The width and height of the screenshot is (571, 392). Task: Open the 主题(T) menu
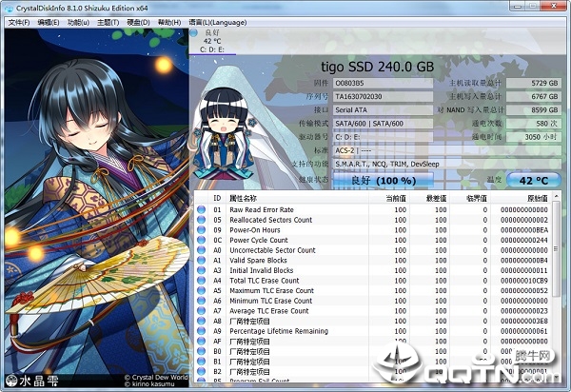108,23
